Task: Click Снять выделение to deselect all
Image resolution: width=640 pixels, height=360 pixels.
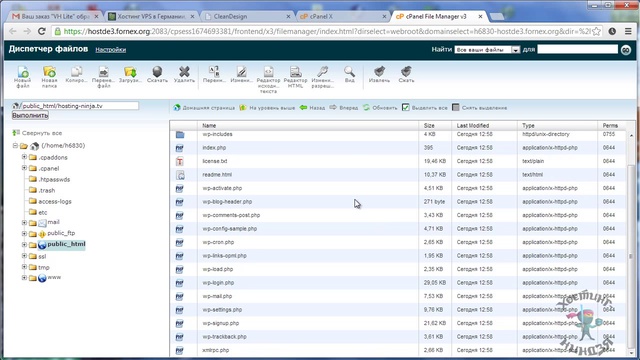Action: tap(480, 108)
